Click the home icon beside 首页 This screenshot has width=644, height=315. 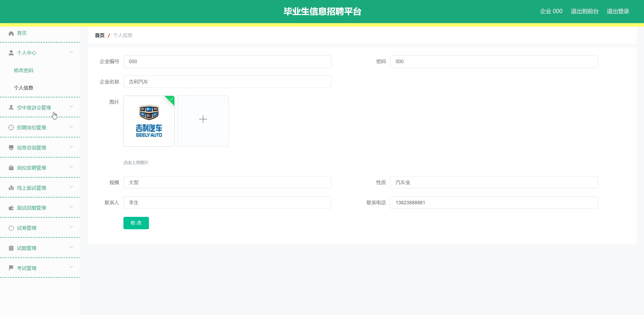[11, 33]
